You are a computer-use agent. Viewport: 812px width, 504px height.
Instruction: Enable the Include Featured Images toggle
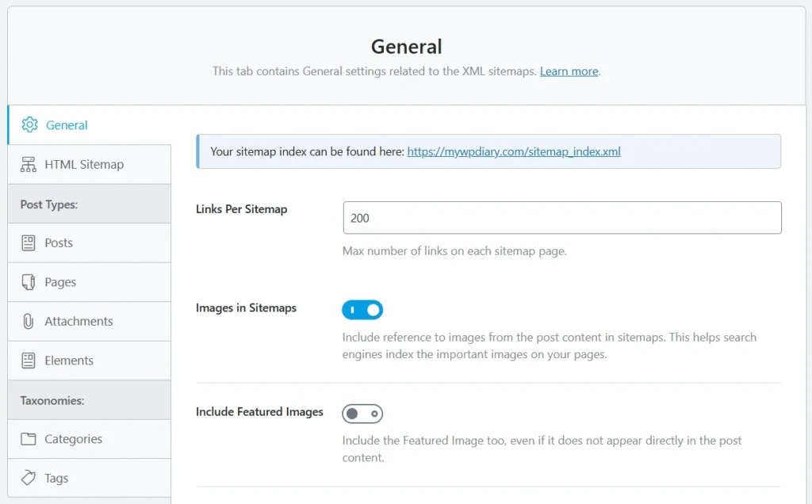pyautogui.click(x=362, y=413)
